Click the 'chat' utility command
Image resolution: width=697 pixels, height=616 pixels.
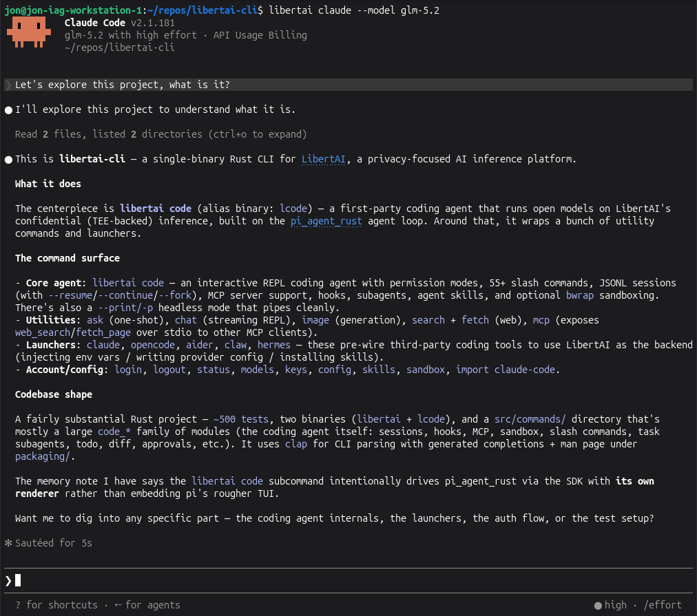(185, 320)
